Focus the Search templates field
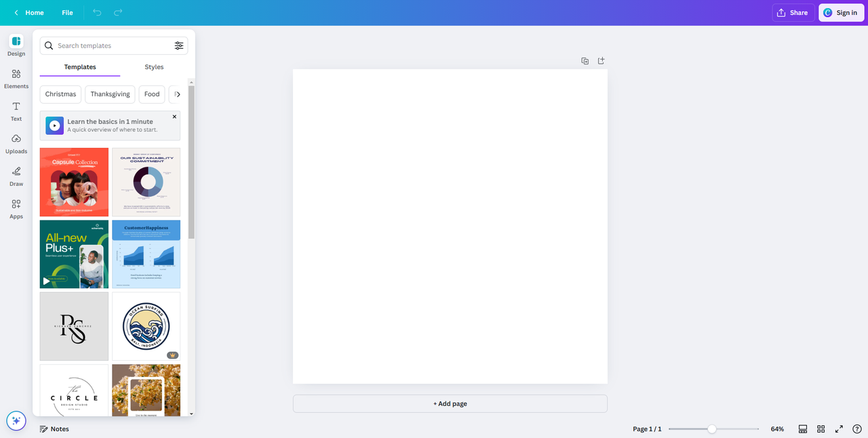 (114, 45)
